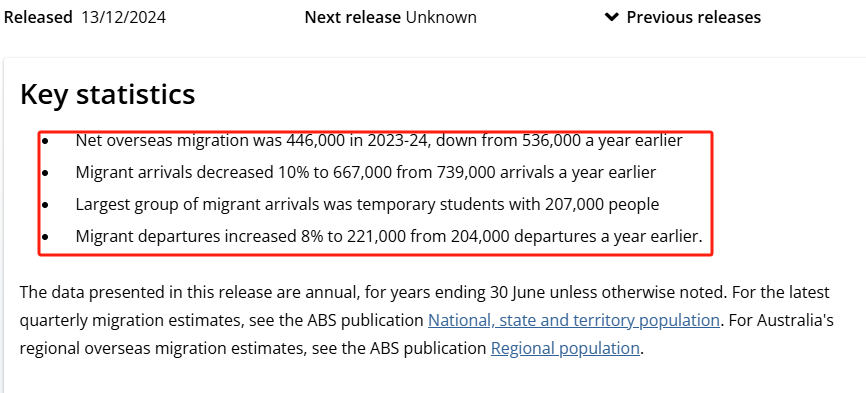The height and width of the screenshot is (393, 866).
Task: Click the Key statistics heading
Action: pos(108,94)
